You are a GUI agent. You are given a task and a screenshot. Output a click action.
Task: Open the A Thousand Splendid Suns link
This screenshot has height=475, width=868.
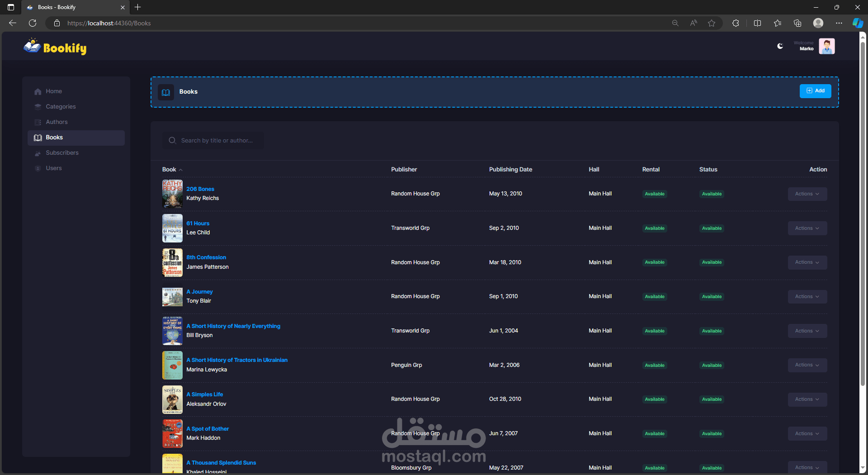pyautogui.click(x=221, y=463)
